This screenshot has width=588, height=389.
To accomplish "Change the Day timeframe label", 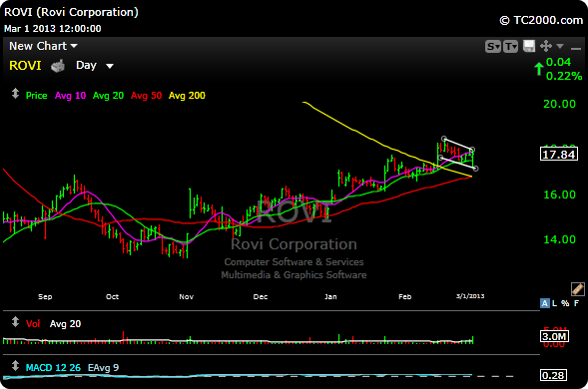I will point(86,65).
